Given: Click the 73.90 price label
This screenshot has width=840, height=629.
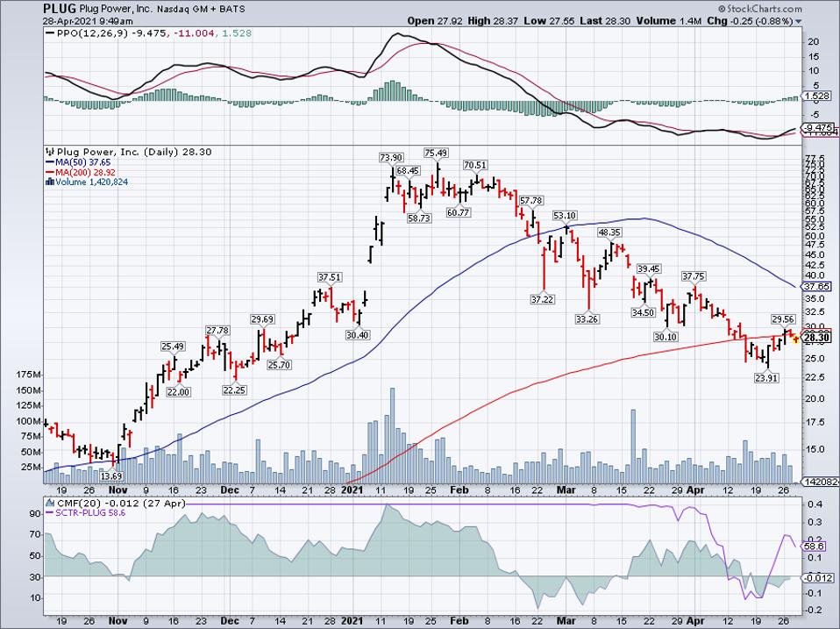Looking at the screenshot, I should coord(391,157).
